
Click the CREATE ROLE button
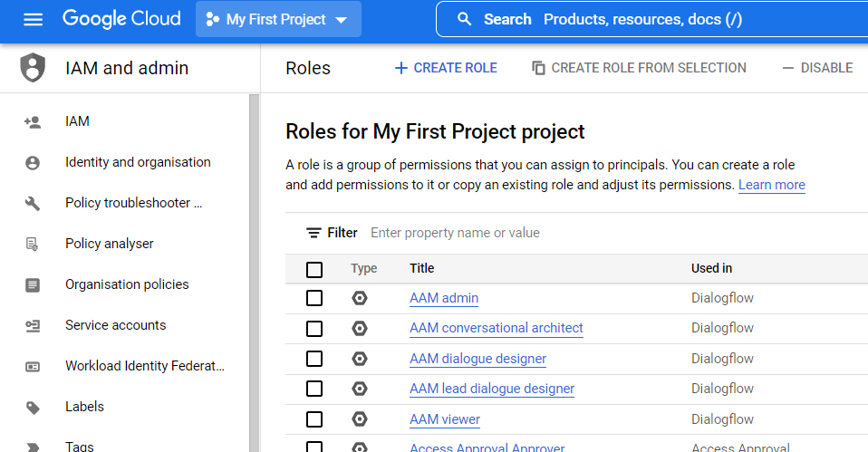coord(446,68)
